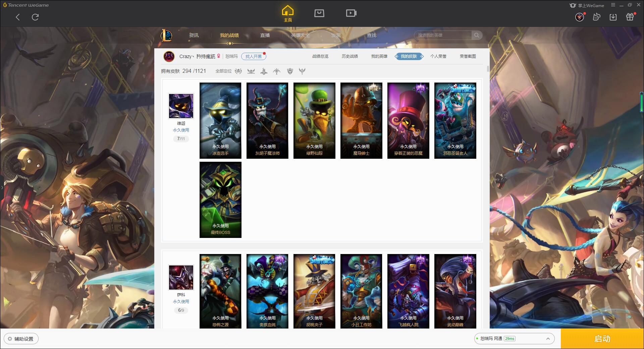The image size is (644, 349).
Task: Open the 最终BOSS skin card
Action: pos(220,200)
